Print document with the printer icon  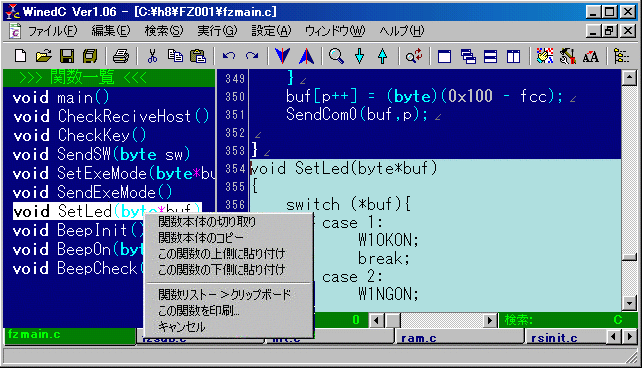click(121, 56)
